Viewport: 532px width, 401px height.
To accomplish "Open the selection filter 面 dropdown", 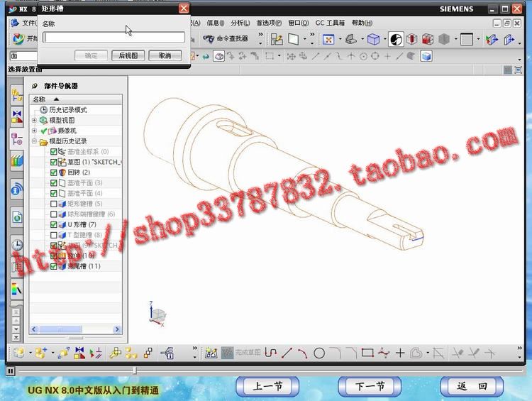I will pyautogui.click(x=23, y=55).
